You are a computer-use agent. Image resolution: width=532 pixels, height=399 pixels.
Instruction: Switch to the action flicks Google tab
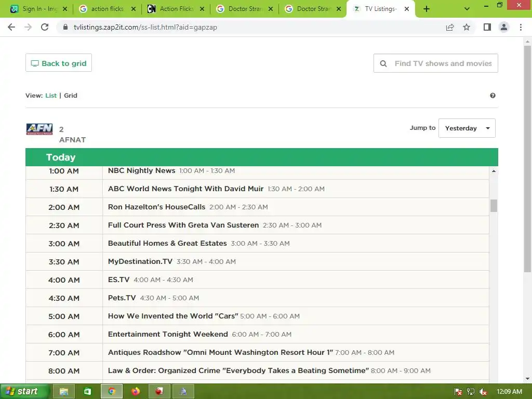pos(107,9)
